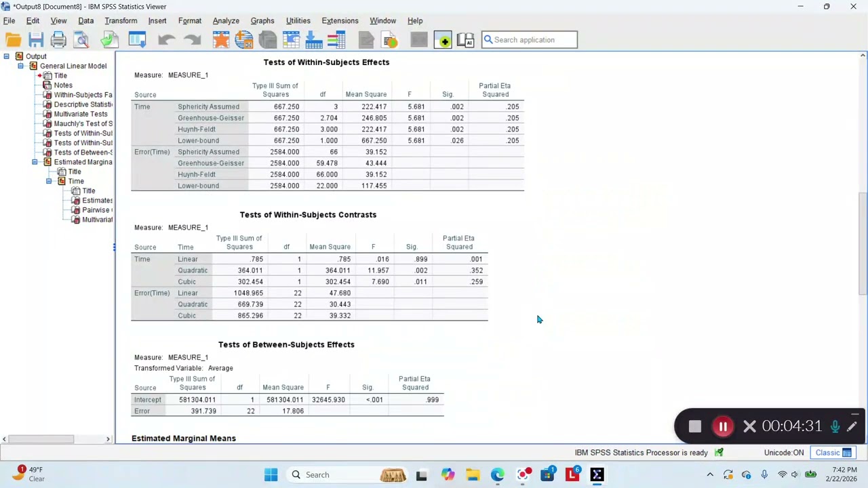Show hidden system tray icons
Screen dimensions: 868x488
coord(710,475)
